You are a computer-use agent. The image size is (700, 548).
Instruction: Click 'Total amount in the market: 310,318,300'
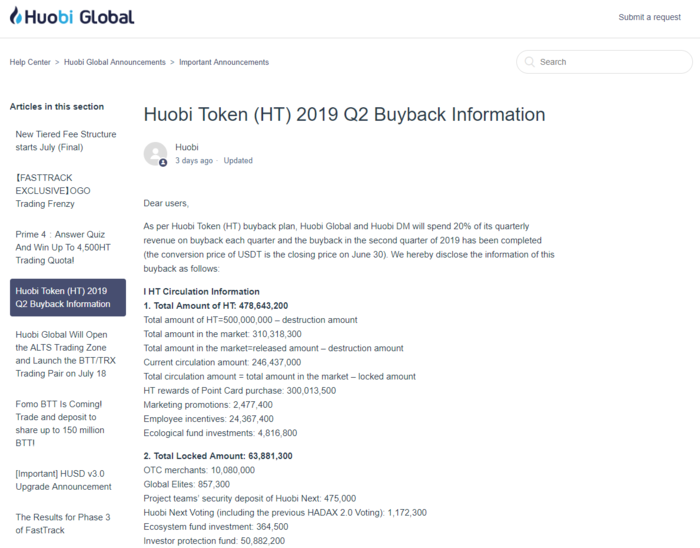(x=222, y=334)
